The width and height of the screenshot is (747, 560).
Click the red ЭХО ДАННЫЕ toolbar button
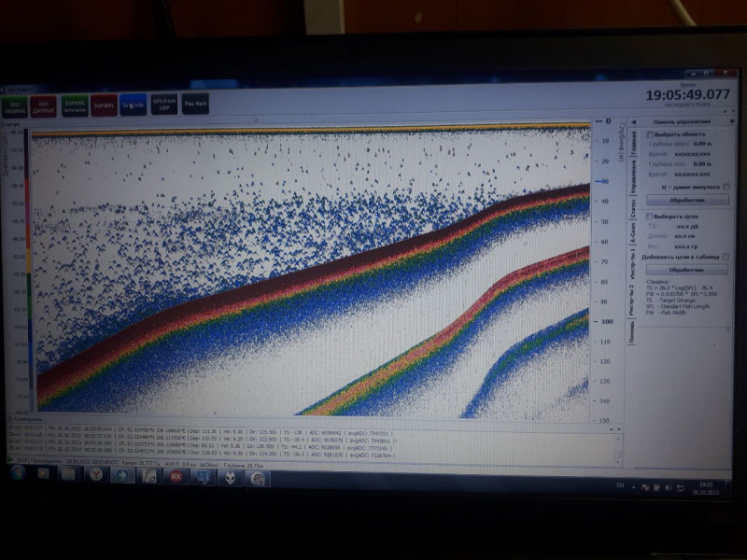[x=43, y=105]
